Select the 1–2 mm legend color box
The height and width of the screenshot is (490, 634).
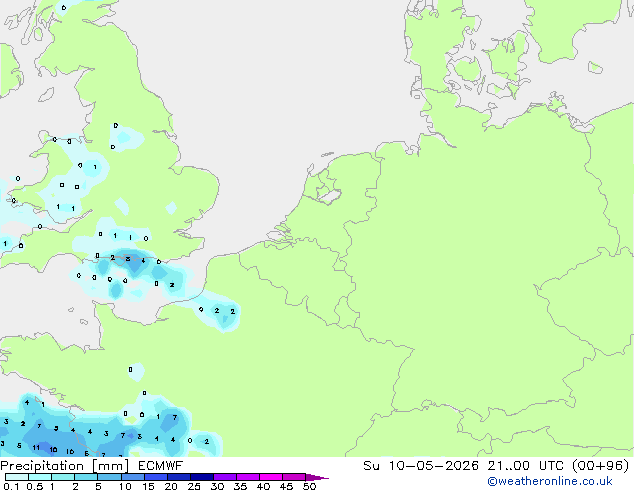(x=63, y=477)
